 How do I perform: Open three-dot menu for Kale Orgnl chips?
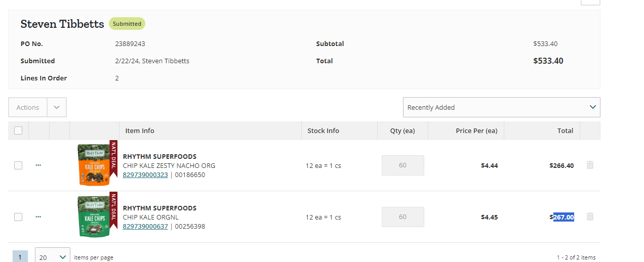38,217
